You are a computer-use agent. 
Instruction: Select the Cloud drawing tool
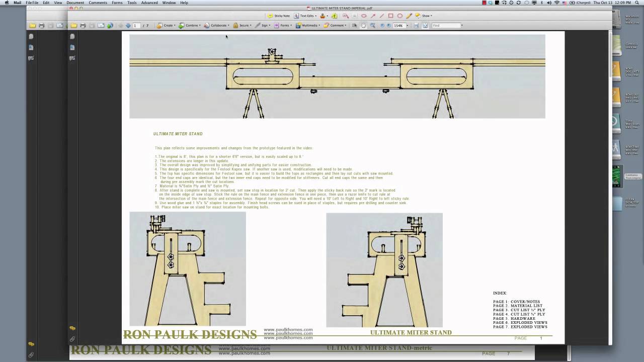364,16
